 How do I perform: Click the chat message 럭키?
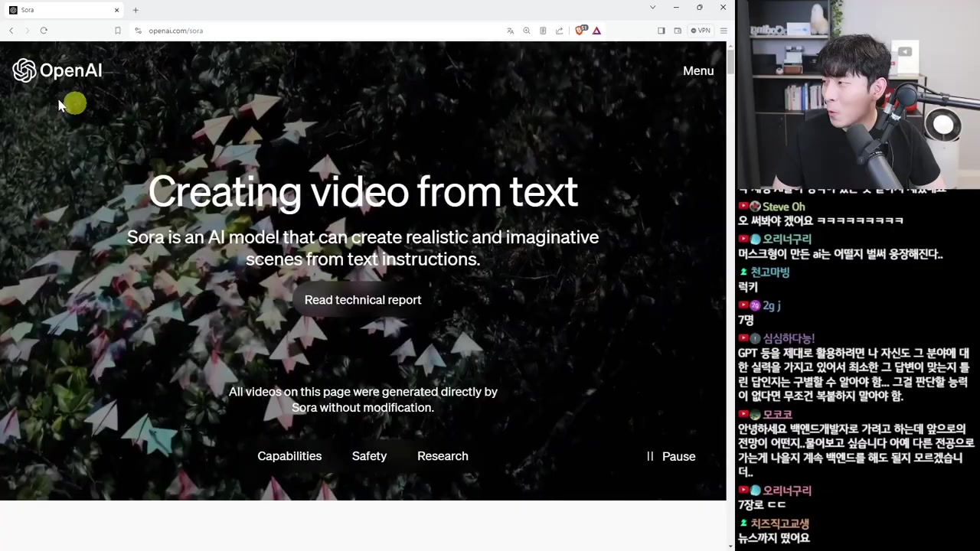(x=748, y=287)
